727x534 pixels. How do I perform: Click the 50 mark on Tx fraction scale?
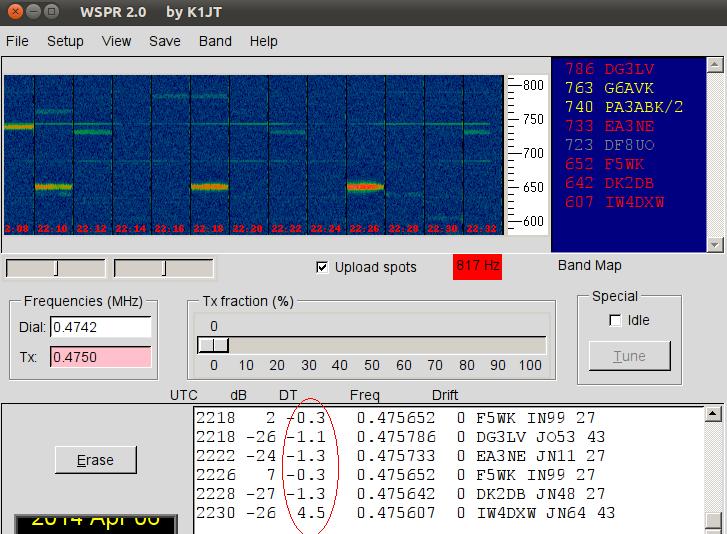[x=372, y=365]
